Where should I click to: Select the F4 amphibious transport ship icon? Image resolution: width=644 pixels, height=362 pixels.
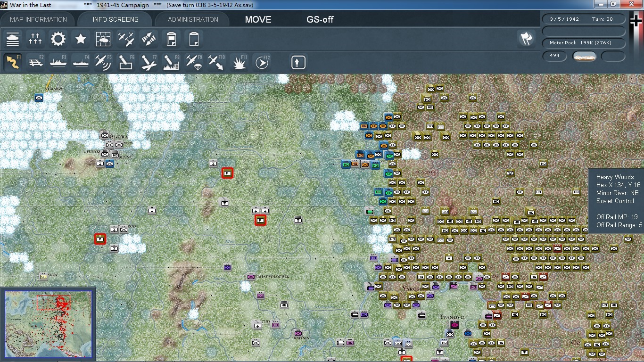pyautogui.click(x=81, y=62)
